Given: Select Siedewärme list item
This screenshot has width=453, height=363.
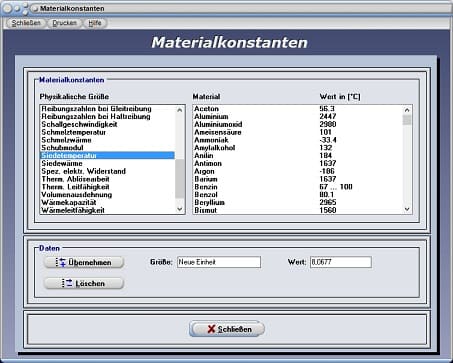Looking at the screenshot, I should [107, 163].
